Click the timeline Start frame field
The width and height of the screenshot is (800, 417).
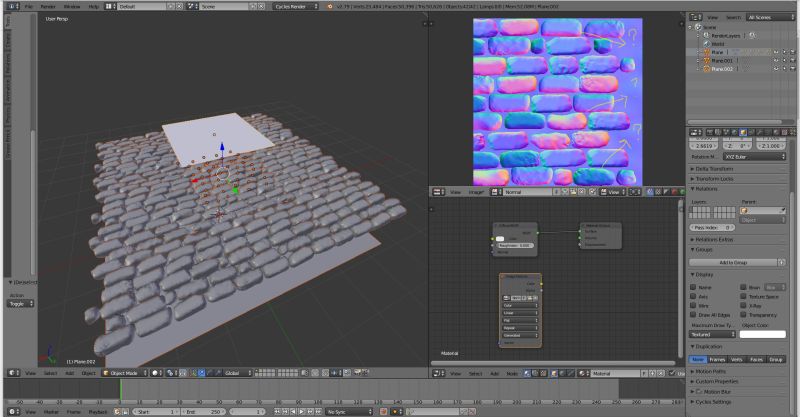pos(156,411)
